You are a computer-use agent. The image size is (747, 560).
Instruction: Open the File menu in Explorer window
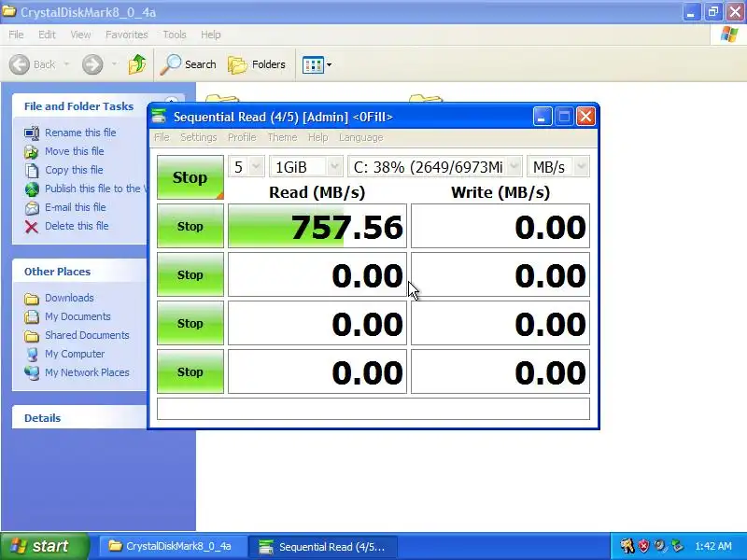point(16,35)
